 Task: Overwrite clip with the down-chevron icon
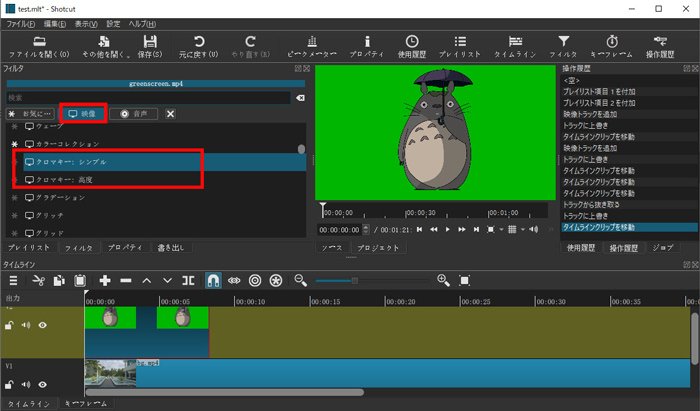point(167,281)
